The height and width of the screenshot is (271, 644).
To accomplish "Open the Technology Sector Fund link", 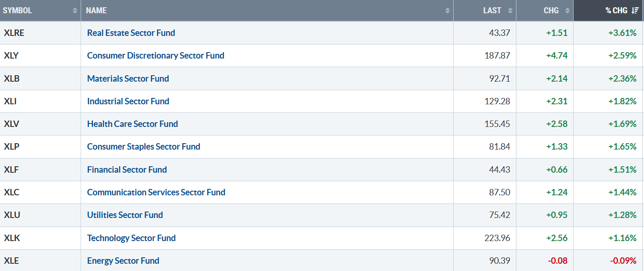I will click(x=131, y=238).
